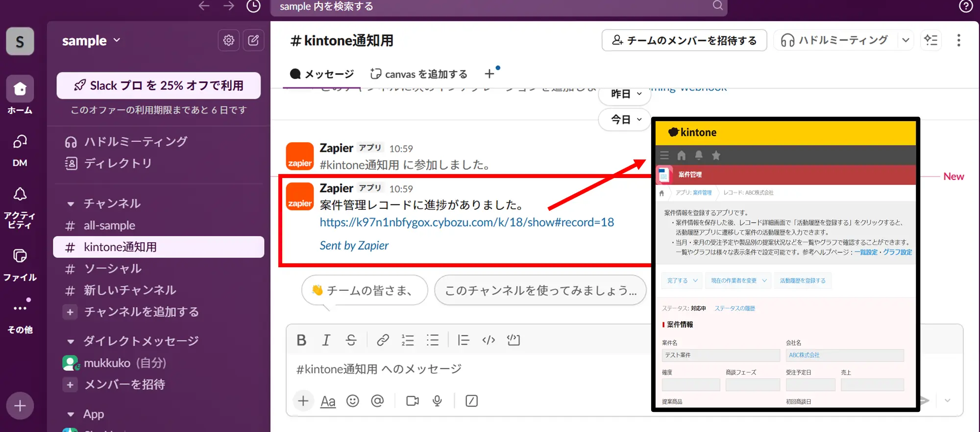Open the new message compose icon
980x432 pixels.
point(253,40)
